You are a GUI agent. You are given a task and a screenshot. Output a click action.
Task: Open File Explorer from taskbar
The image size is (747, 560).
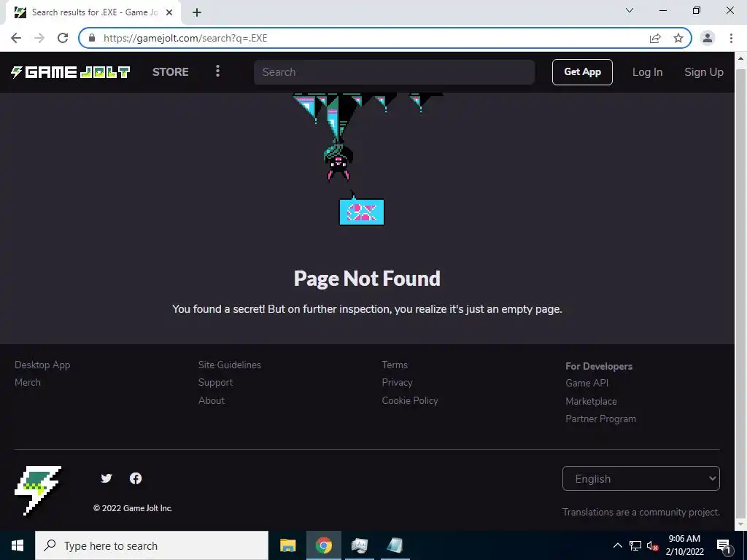287,545
